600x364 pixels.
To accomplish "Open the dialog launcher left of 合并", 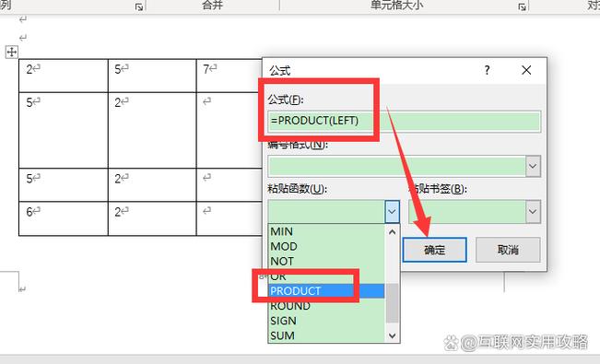I will pyautogui.click(x=139, y=6).
